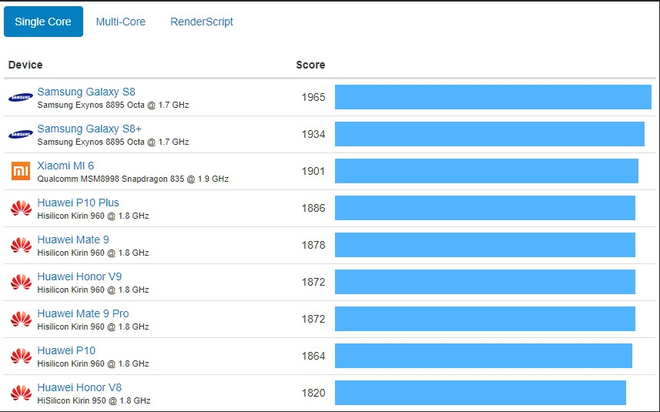Follow the Huawei P10 Plus link
The width and height of the screenshot is (660, 412).
coord(78,203)
